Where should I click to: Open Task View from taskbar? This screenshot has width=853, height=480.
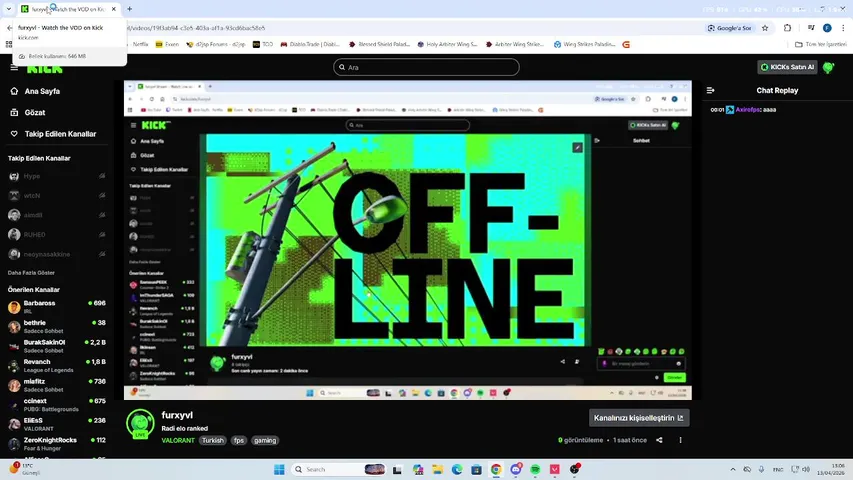tap(397, 470)
